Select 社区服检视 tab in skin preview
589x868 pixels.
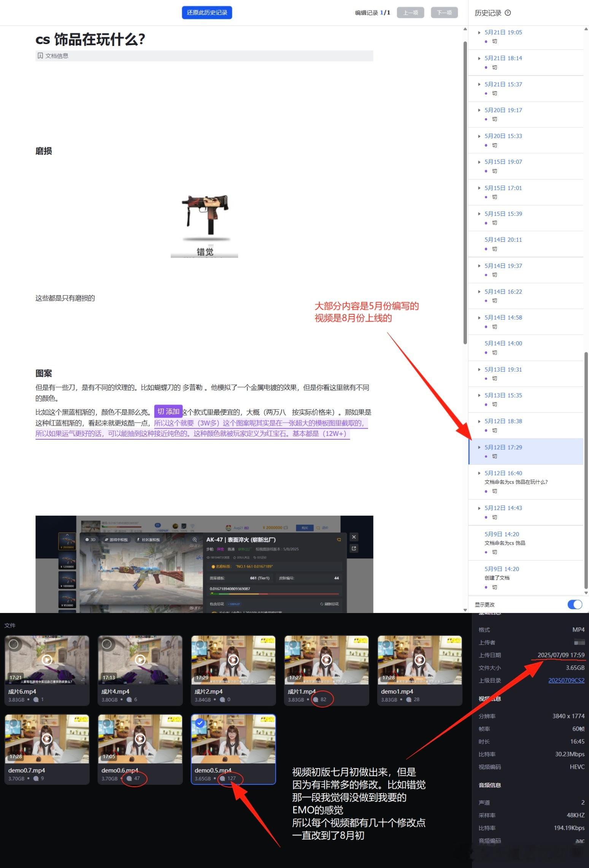coord(148,540)
